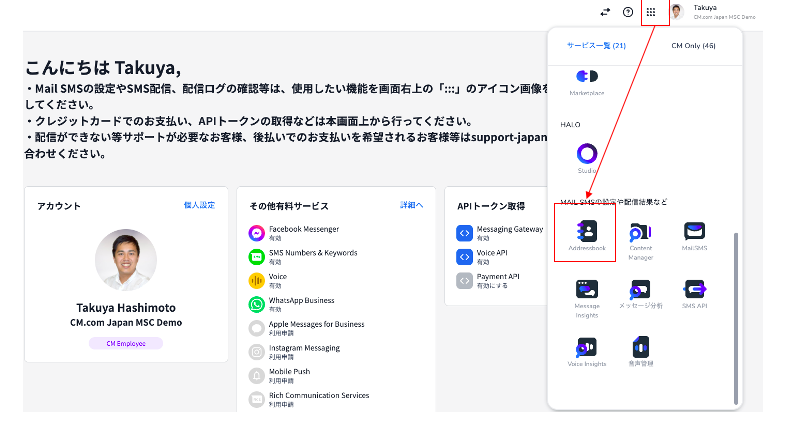Click the app panel vertical scrollbar
This screenshot has width=787, height=429.
point(736,318)
